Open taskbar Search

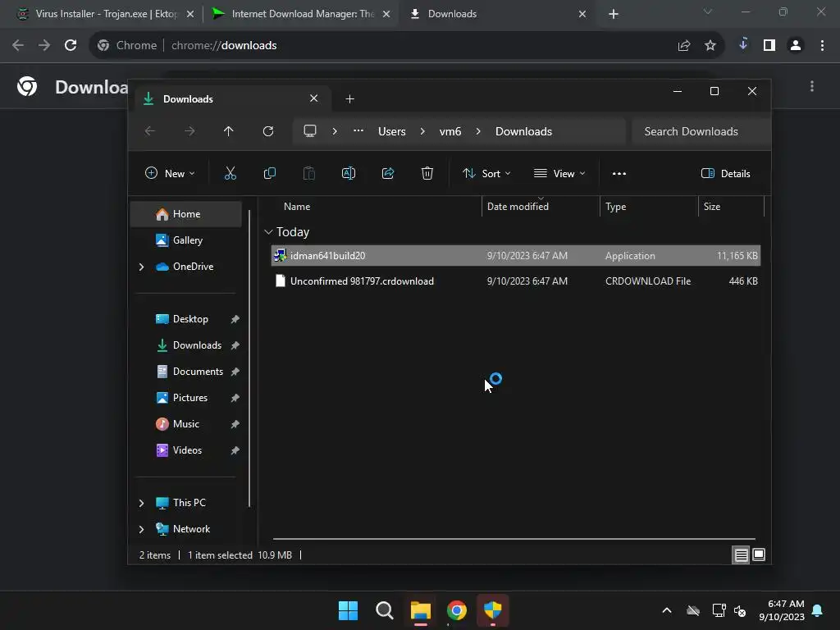click(384, 610)
